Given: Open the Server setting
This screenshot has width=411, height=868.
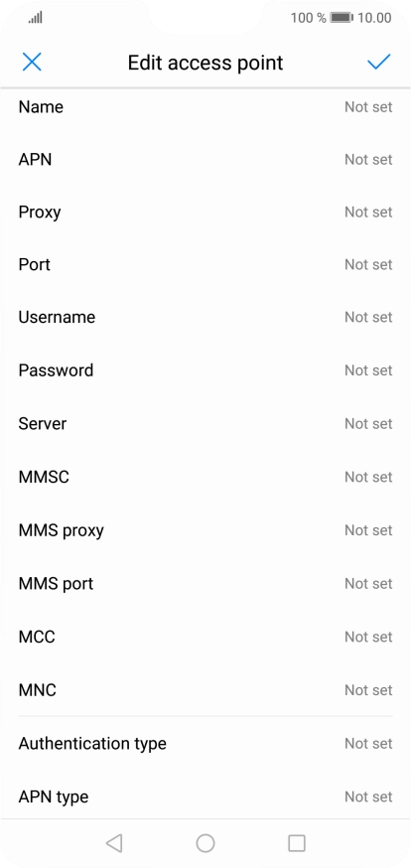Looking at the screenshot, I should pos(205,423).
